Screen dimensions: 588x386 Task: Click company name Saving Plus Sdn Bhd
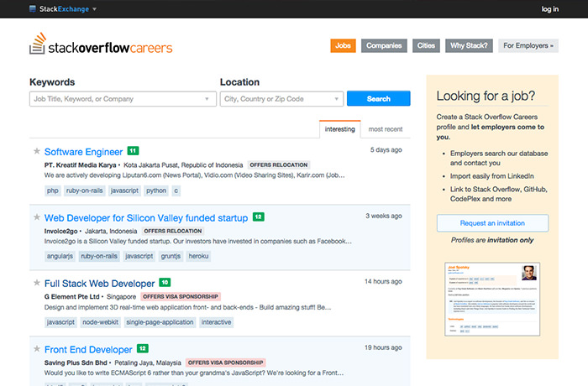tap(76, 363)
